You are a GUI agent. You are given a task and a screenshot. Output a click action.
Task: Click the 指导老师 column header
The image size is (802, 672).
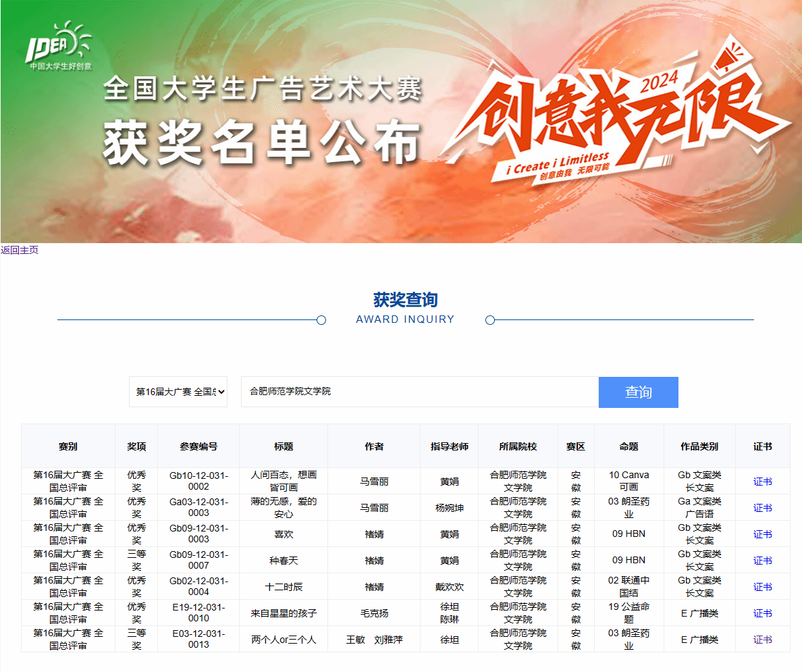point(449,446)
